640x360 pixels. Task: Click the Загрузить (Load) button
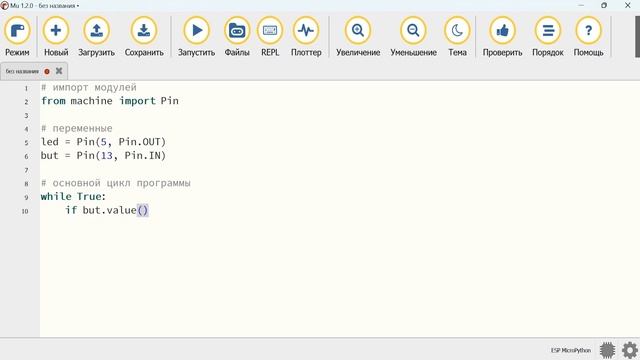(x=96, y=37)
